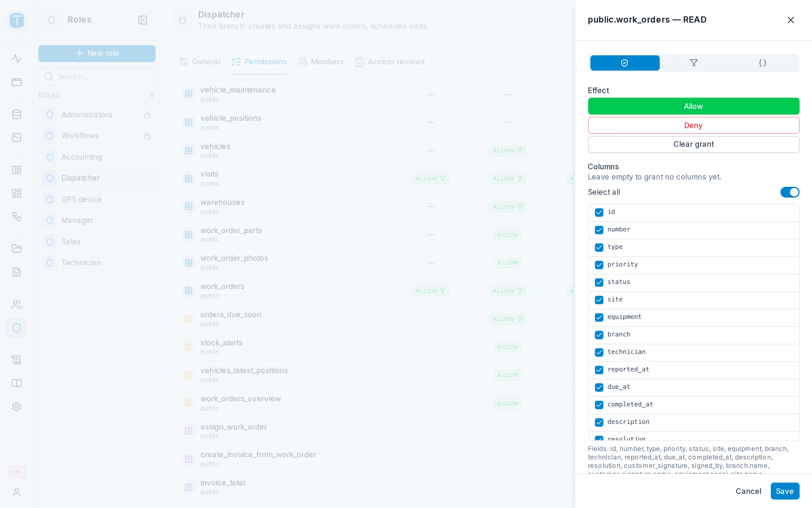812x508 pixels.
Task: Open the folder icon in left rail
Action: [x=16, y=248]
